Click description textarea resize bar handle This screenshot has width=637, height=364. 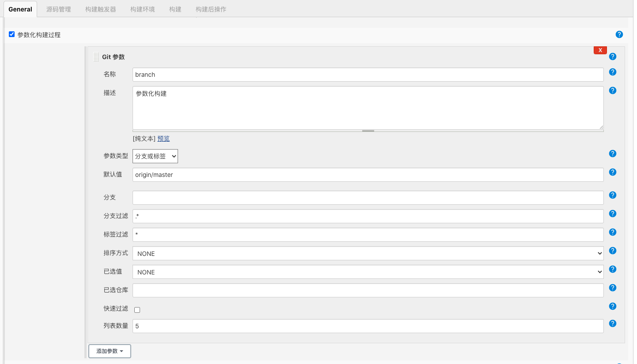368,131
